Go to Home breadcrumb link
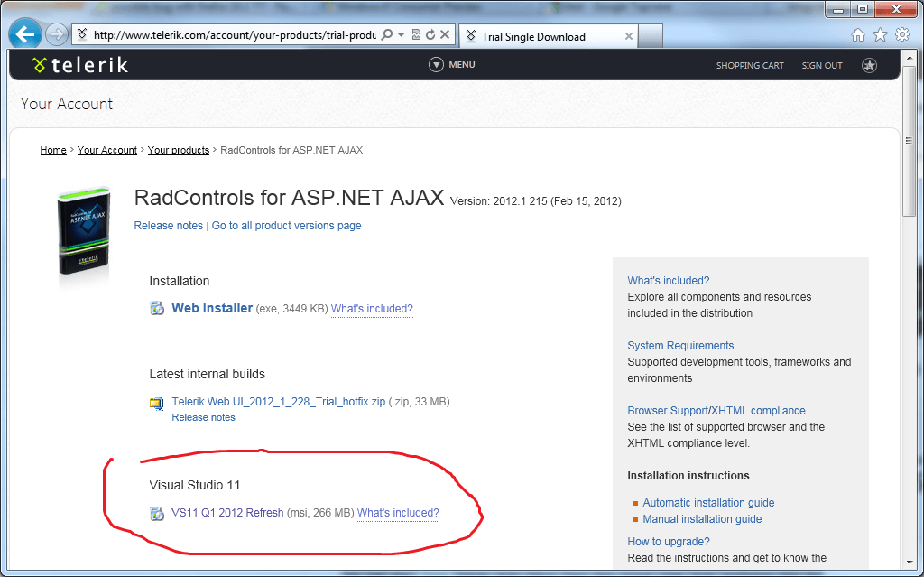This screenshot has height=577, width=924. coord(53,150)
